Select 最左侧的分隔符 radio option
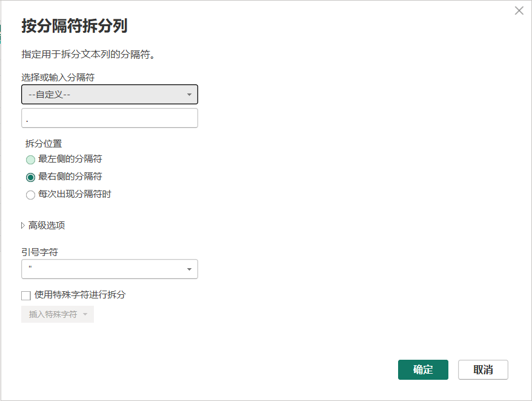 30,160
